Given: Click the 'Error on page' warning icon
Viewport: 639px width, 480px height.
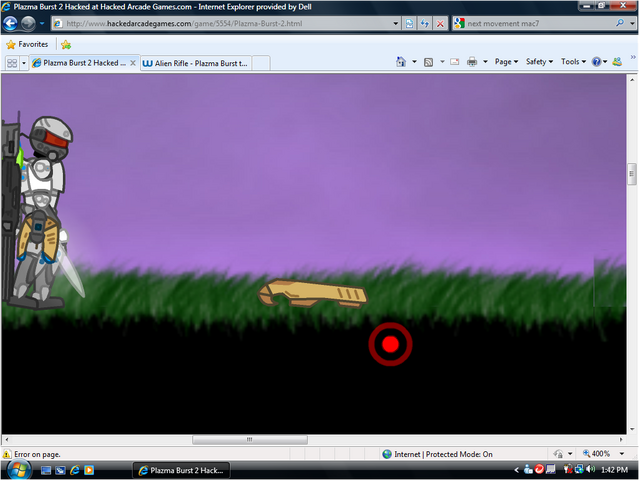Looking at the screenshot, I should [7, 454].
